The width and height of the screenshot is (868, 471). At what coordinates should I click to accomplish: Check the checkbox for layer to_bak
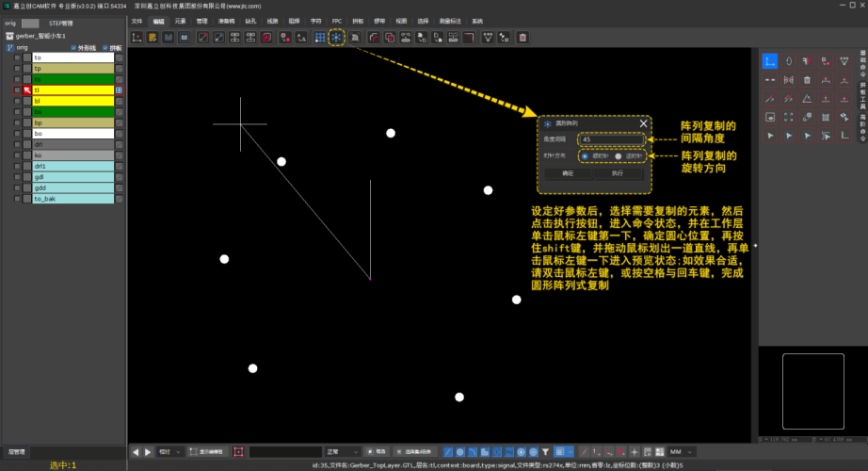click(x=17, y=199)
